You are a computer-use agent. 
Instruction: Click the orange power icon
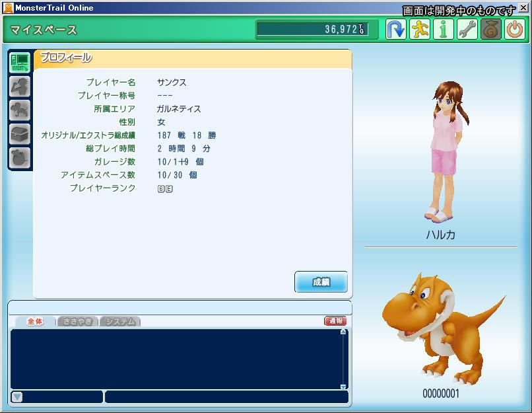515,29
